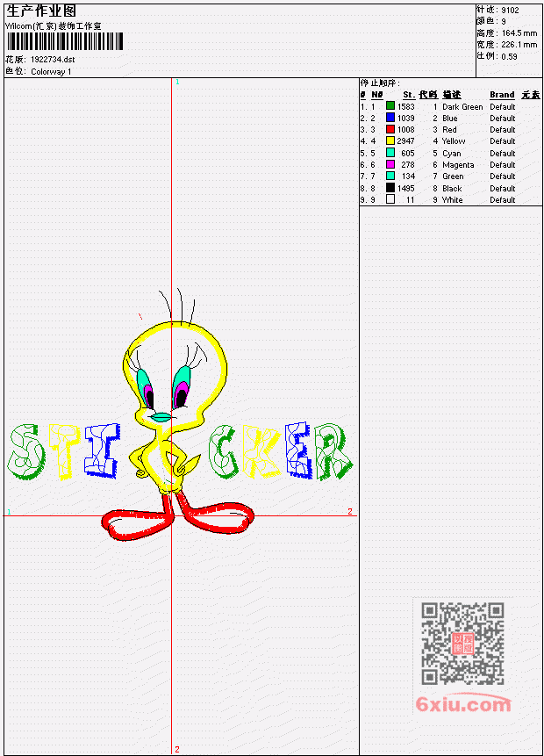Click the width value '226.1 mm'
Image resolution: width=544 pixels, height=756 pixels.
519,45
